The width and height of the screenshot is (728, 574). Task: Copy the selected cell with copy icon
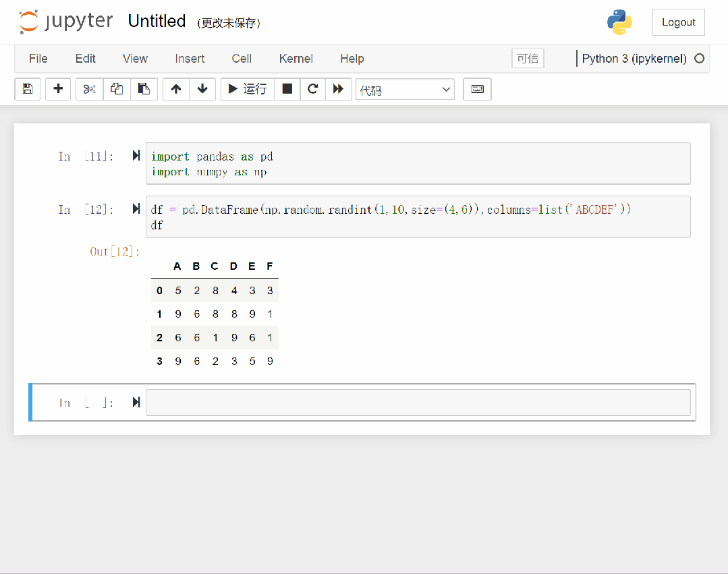click(116, 88)
